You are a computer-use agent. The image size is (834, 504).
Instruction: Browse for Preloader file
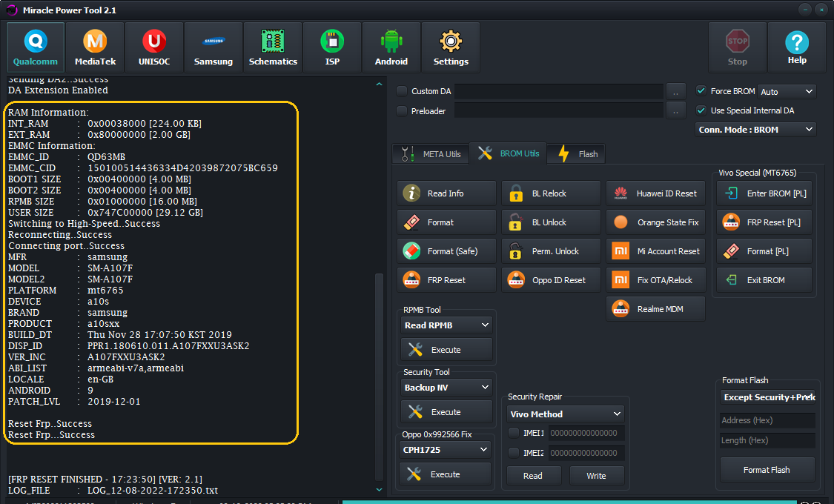[x=675, y=110]
